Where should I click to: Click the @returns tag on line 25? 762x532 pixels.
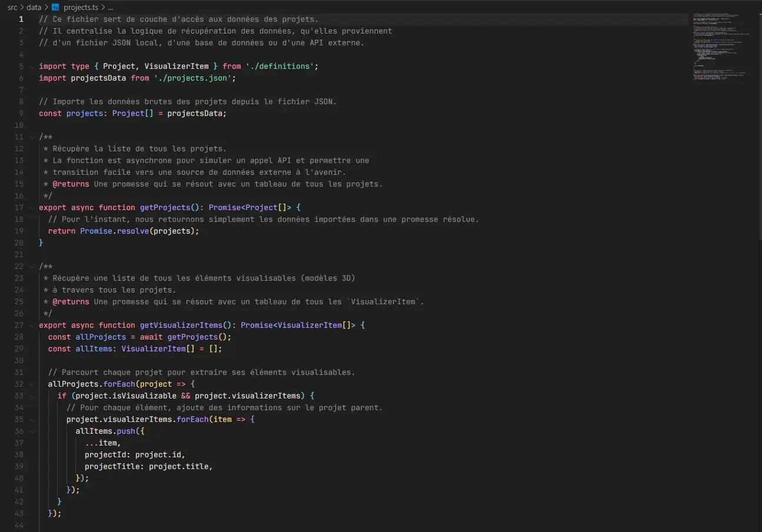(71, 301)
